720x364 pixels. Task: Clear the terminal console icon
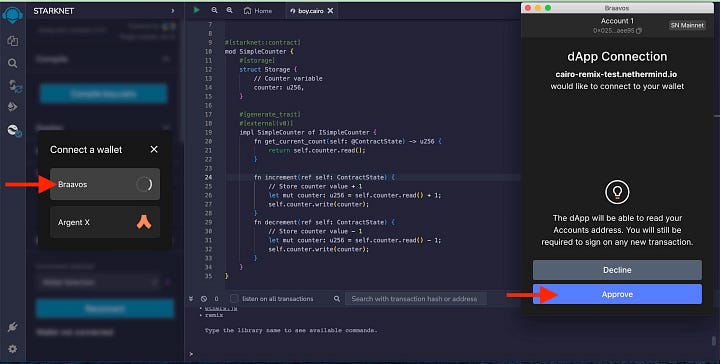[204, 299]
